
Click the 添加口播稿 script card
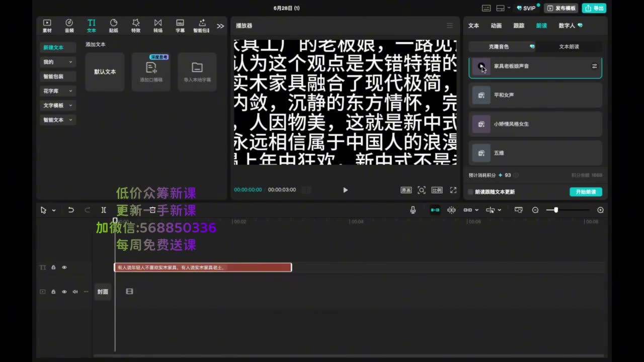[x=151, y=72]
